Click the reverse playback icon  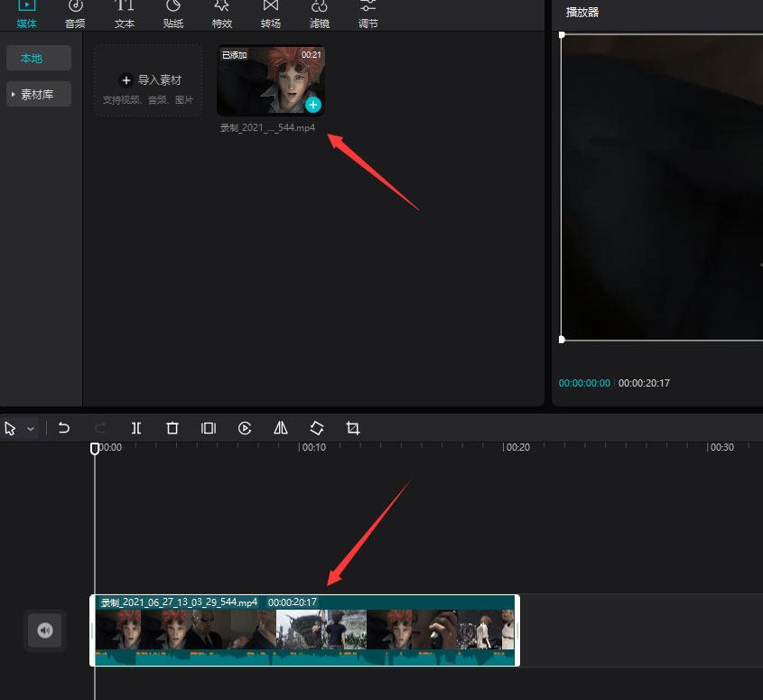[x=245, y=428]
